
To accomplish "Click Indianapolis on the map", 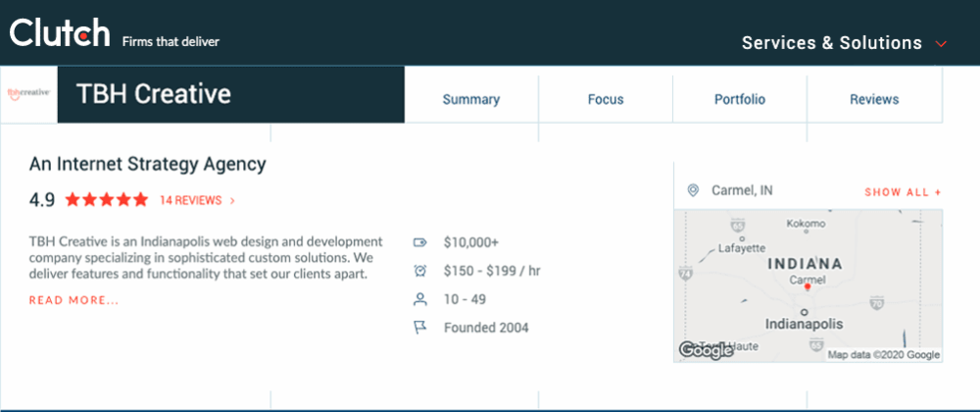I will click(803, 322).
